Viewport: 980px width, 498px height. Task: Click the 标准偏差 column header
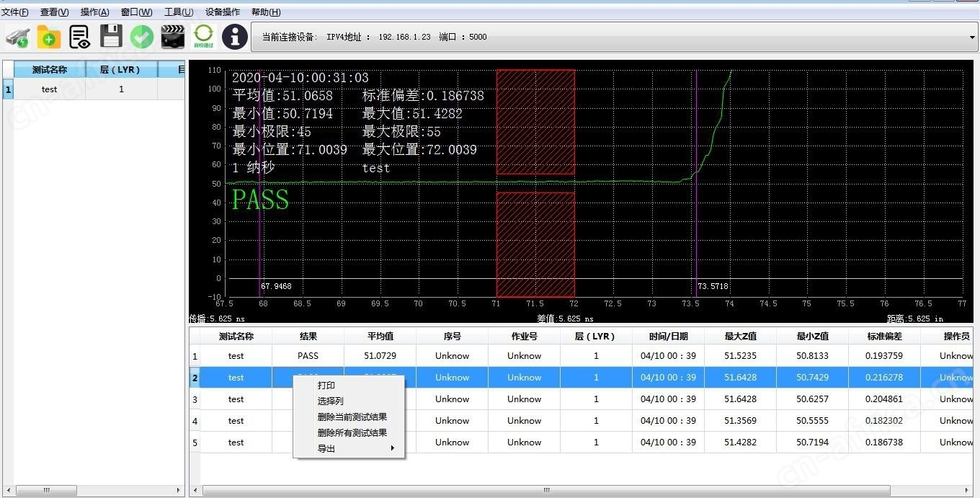coord(884,337)
